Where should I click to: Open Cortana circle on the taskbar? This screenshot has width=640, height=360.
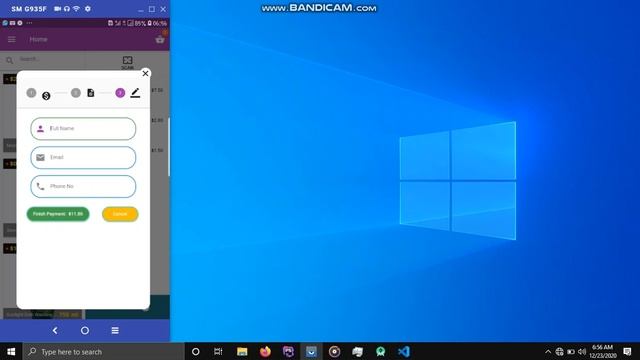pos(196,351)
